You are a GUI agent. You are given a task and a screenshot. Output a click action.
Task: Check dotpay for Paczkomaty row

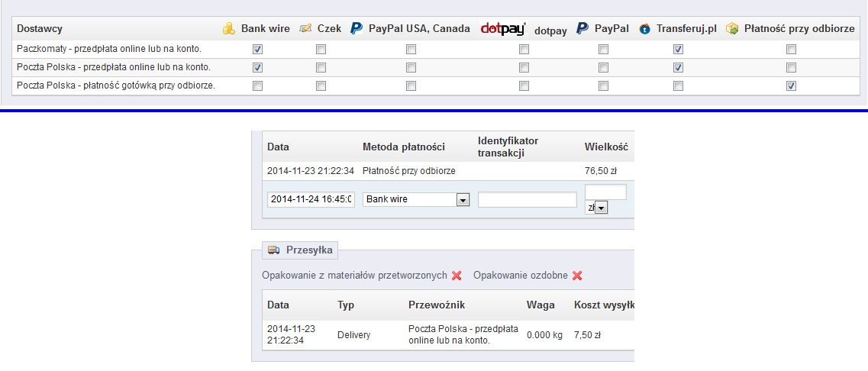(x=524, y=50)
